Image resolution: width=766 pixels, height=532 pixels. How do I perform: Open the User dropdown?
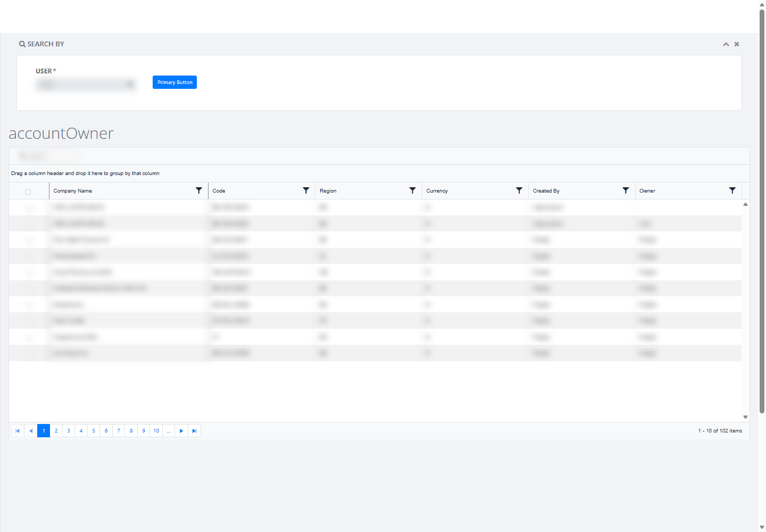coord(86,84)
